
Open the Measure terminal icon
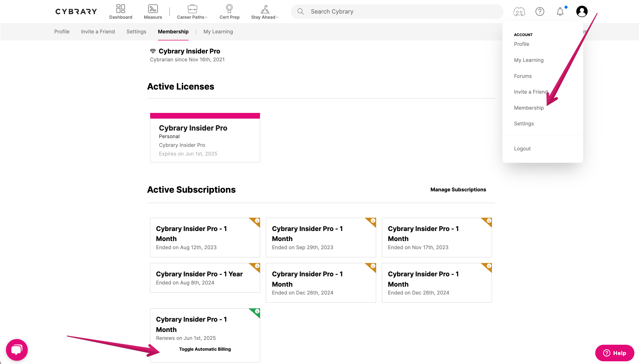(x=153, y=9)
